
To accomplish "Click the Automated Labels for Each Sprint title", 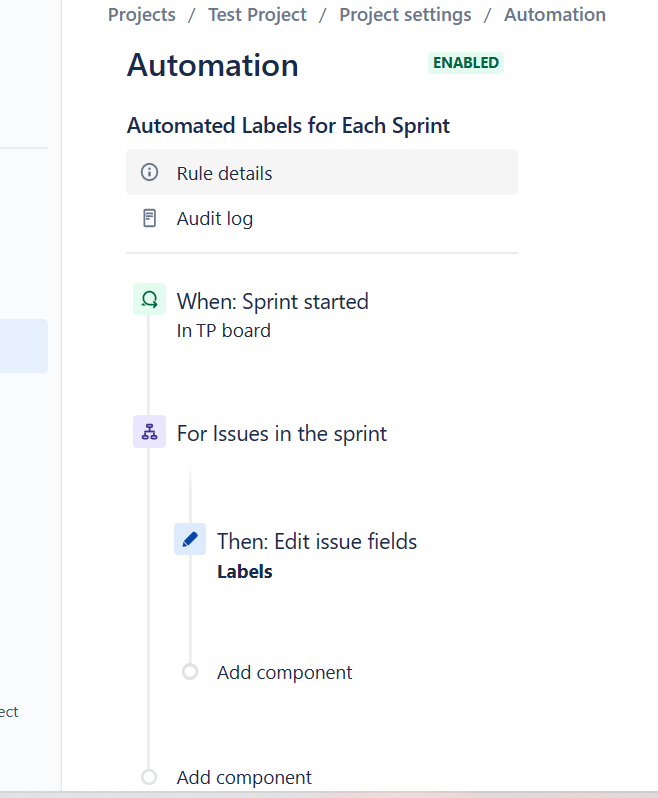I will point(288,125).
